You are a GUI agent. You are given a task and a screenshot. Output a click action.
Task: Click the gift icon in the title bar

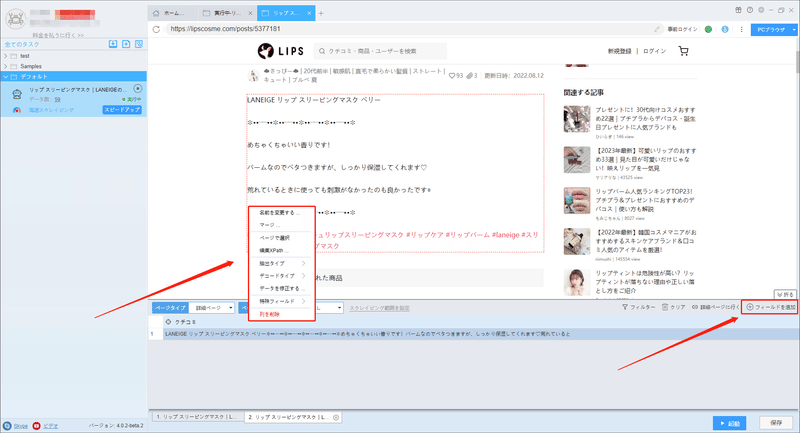(x=738, y=10)
